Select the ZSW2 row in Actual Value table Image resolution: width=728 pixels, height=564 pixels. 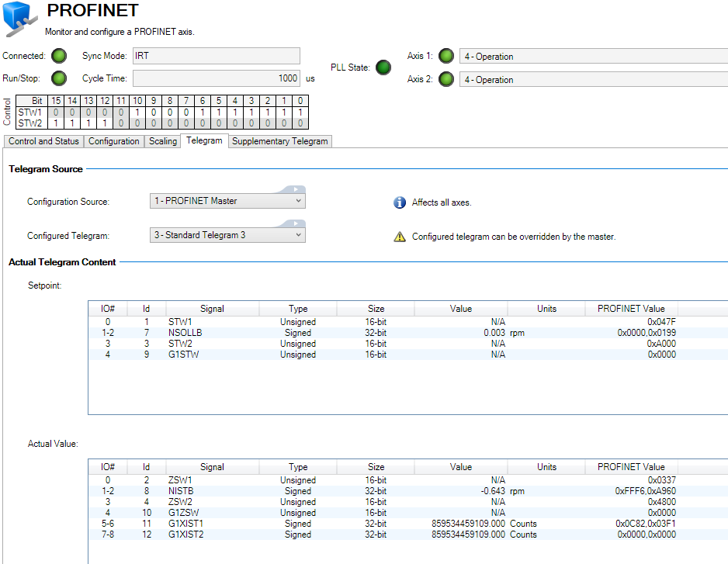point(407,502)
